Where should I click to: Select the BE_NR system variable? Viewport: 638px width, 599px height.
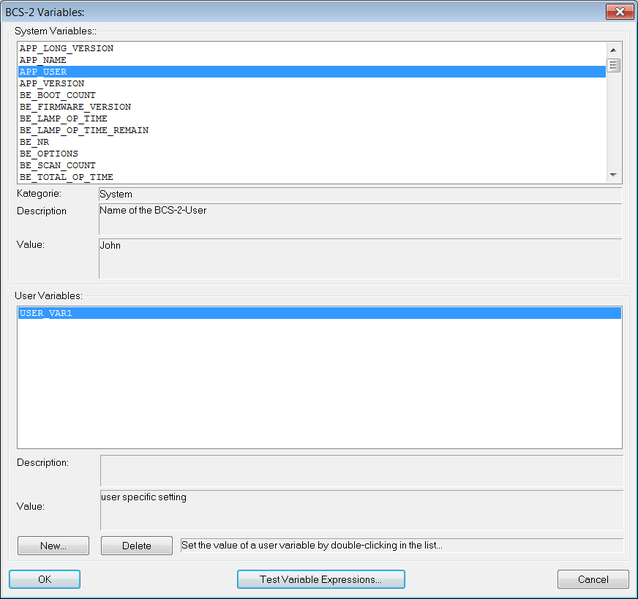point(312,142)
